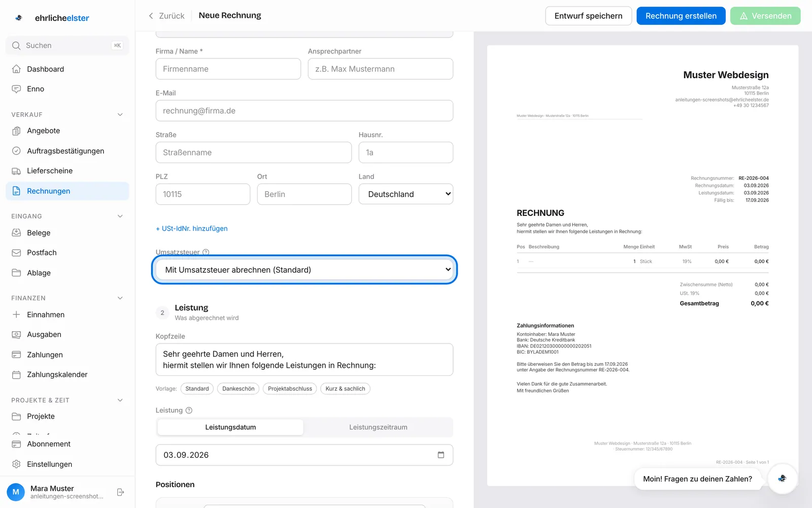
Task: Click the Zurück back link
Action: point(166,16)
